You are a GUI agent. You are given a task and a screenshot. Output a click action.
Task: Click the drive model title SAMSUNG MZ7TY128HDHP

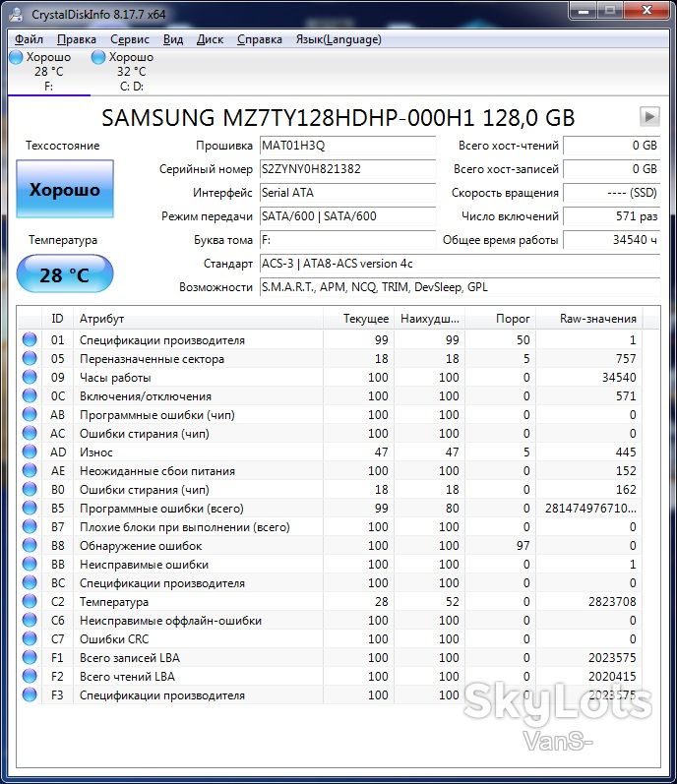tap(338, 117)
